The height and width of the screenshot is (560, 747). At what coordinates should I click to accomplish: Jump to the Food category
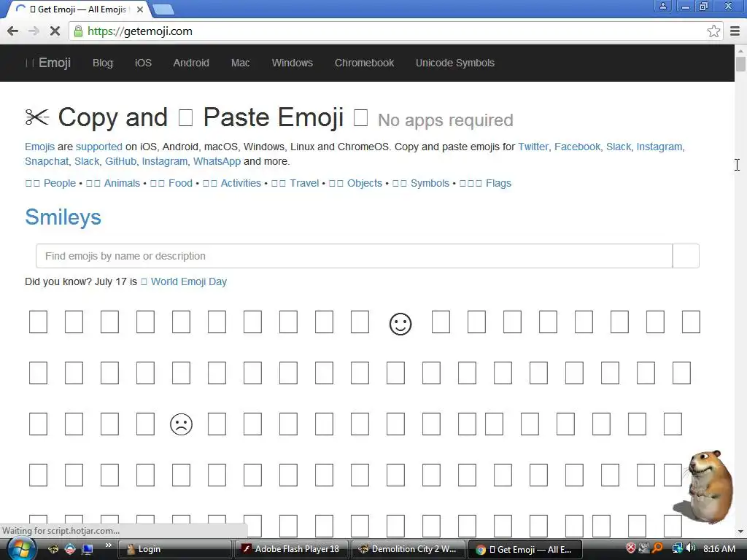click(171, 183)
